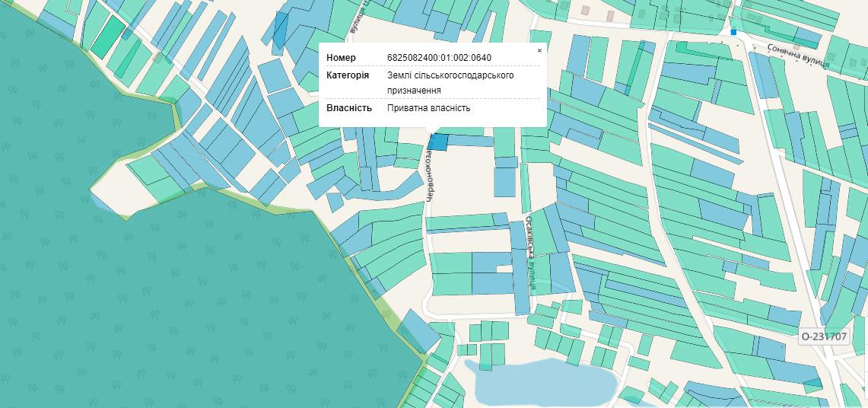Click the long blue parcel right of selected parcel
The height and width of the screenshot is (408, 868).
click(470, 141)
